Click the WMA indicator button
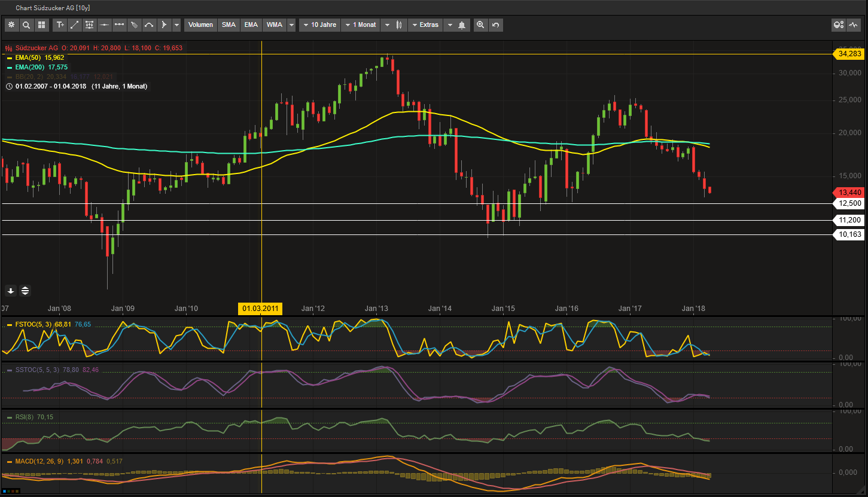 pos(275,25)
